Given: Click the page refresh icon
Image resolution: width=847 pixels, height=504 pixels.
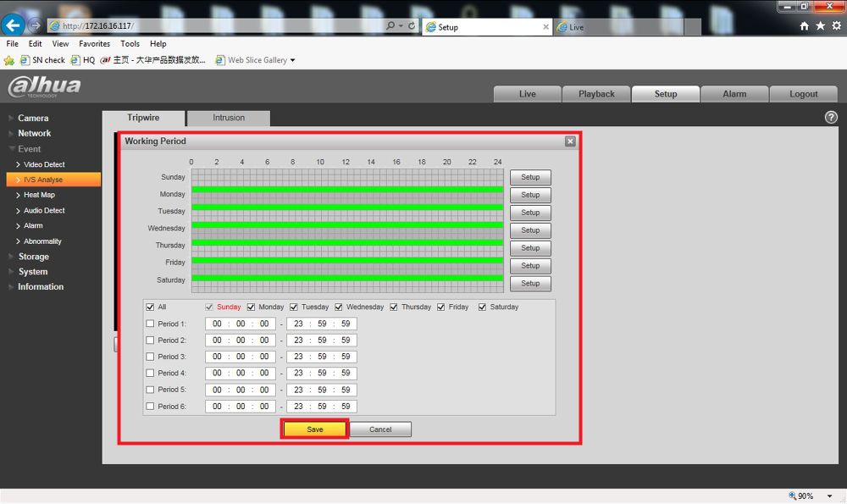Looking at the screenshot, I should (412, 25).
